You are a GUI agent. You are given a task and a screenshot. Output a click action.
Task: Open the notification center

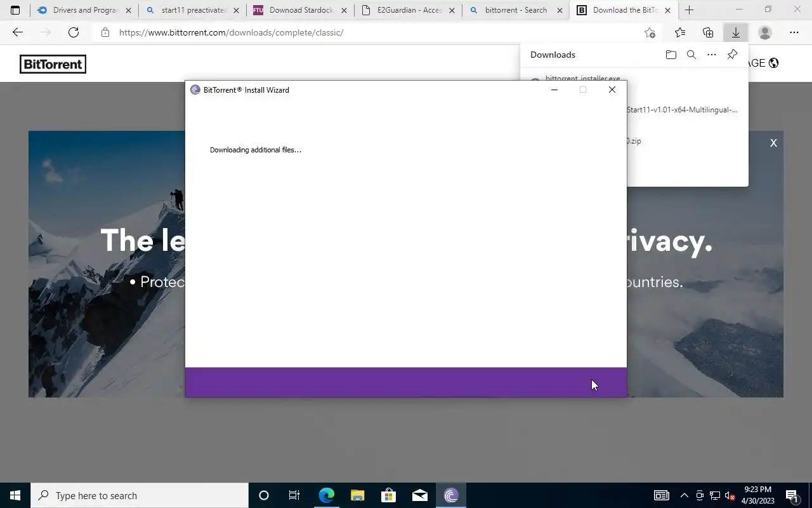[x=792, y=495]
